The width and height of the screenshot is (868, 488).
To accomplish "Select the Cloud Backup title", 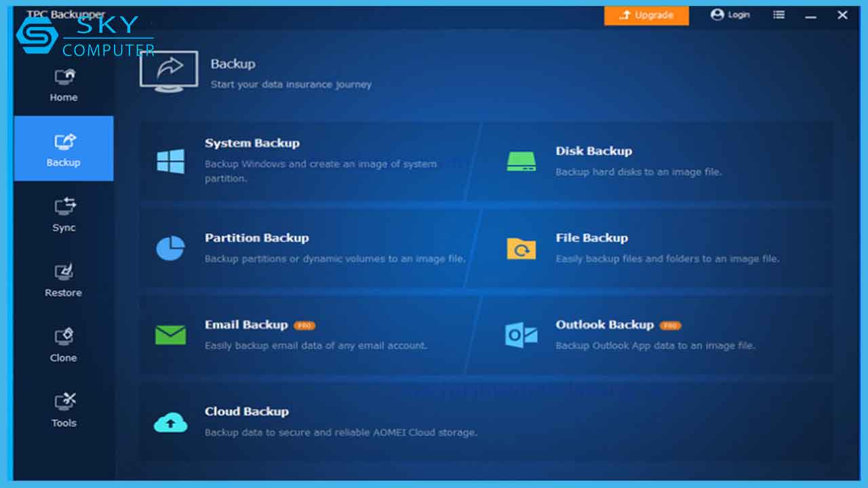I will (x=246, y=411).
